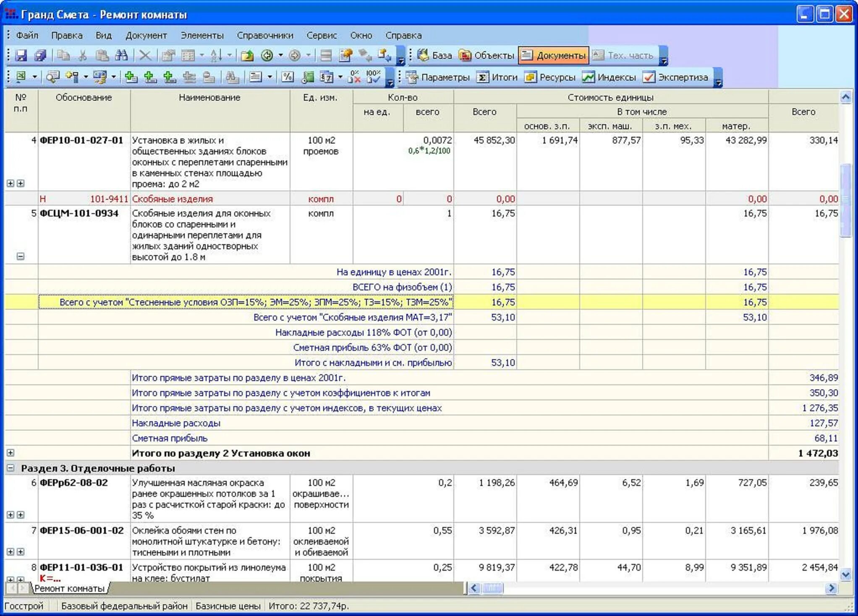The height and width of the screenshot is (616, 858).
Task: Click the Copy icon in the toolbar
Action: click(63, 55)
